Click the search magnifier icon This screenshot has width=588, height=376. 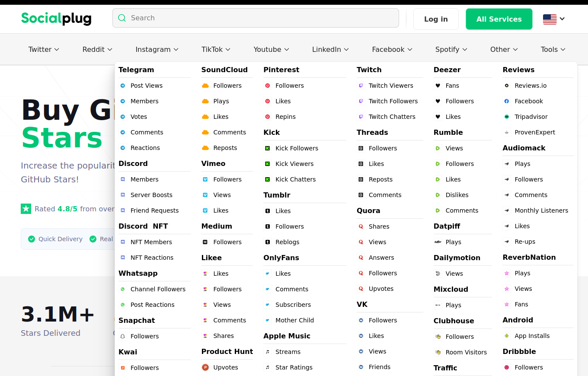click(x=122, y=18)
